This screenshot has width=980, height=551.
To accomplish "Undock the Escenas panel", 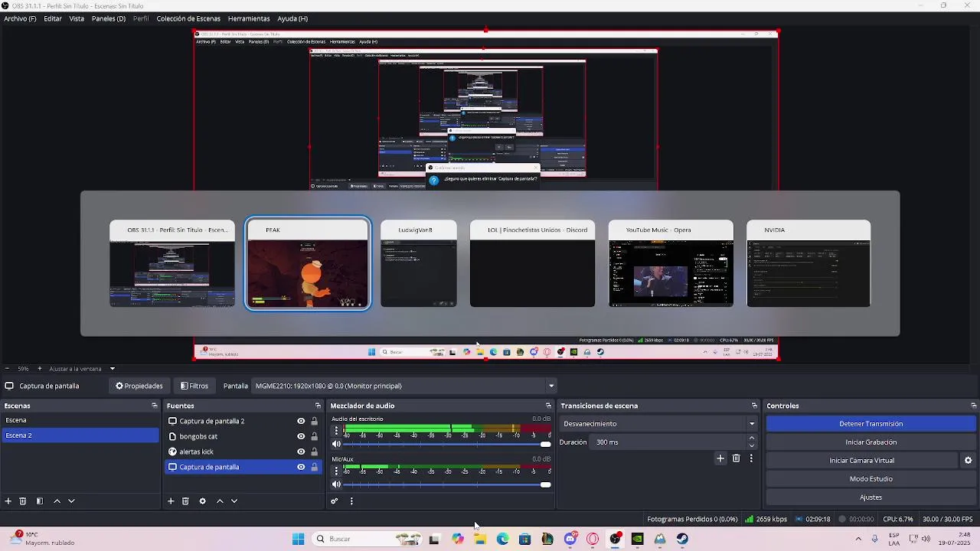I will (x=155, y=406).
